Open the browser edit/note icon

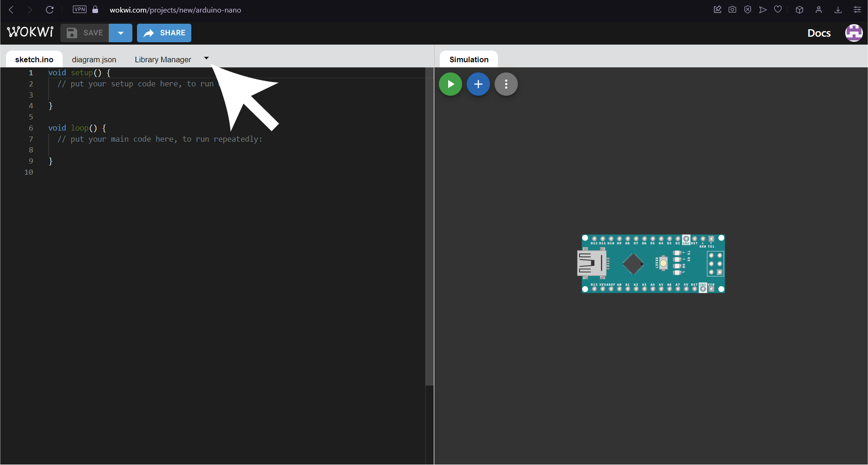click(718, 9)
